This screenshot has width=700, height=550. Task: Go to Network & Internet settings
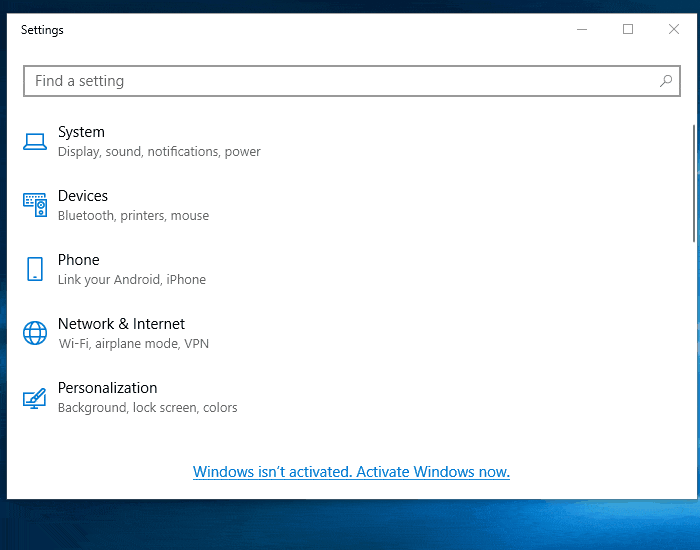[x=121, y=324]
